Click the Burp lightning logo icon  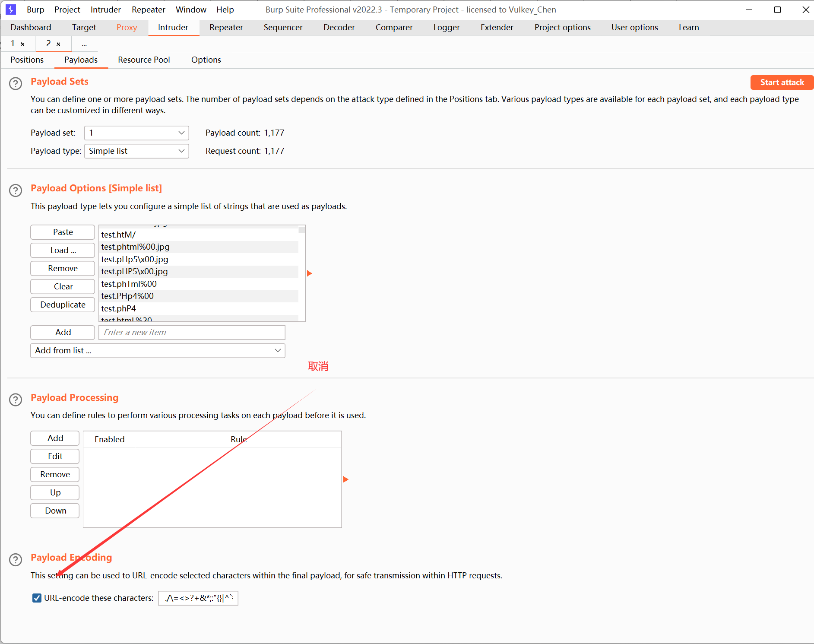click(11, 9)
